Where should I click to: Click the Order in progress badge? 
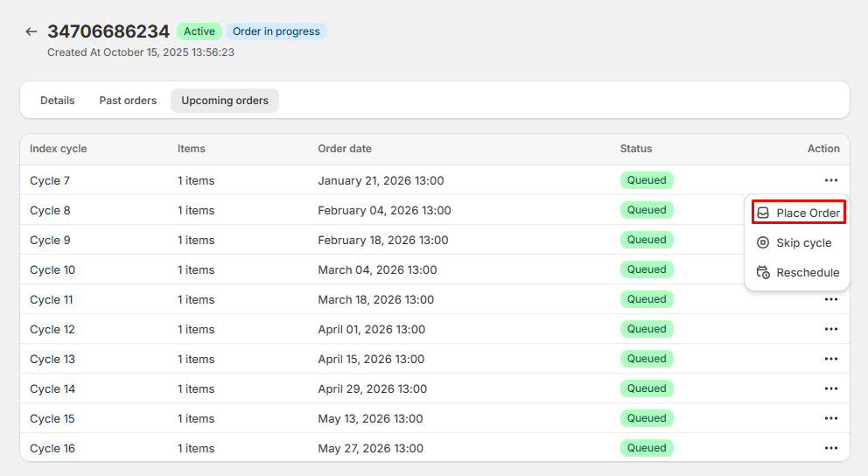[276, 31]
